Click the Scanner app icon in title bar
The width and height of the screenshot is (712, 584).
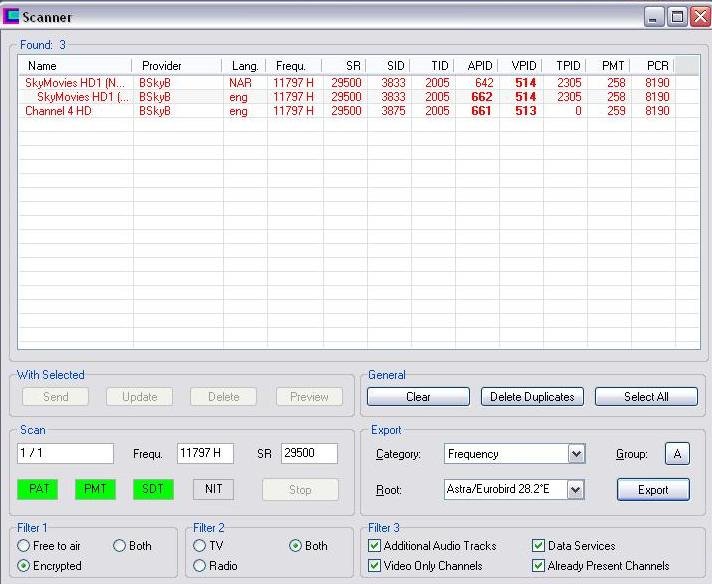(x=13, y=17)
